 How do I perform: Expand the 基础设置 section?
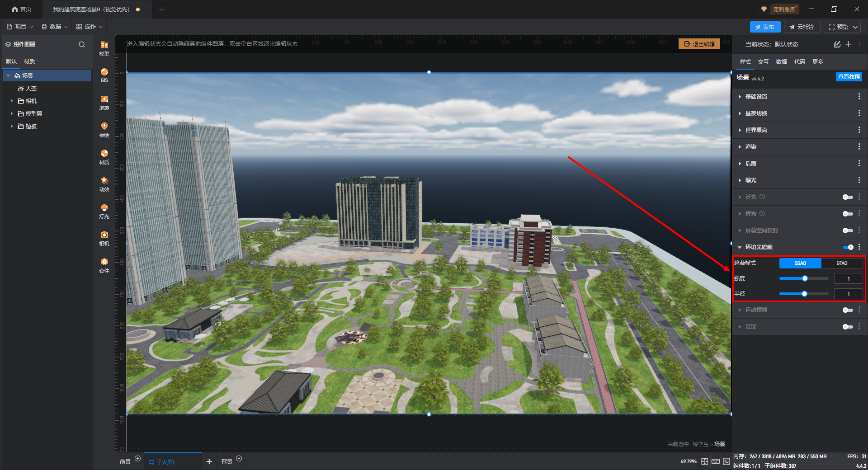(x=740, y=97)
